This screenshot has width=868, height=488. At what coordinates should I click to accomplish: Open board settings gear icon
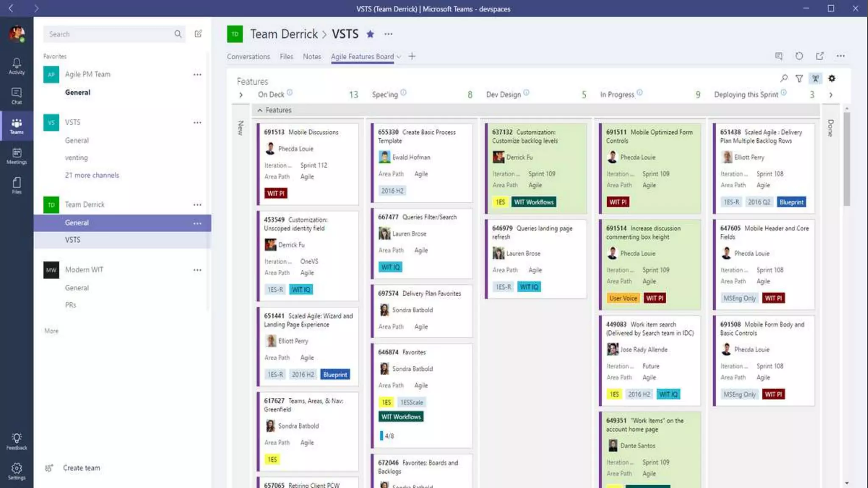(x=832, y=78)
